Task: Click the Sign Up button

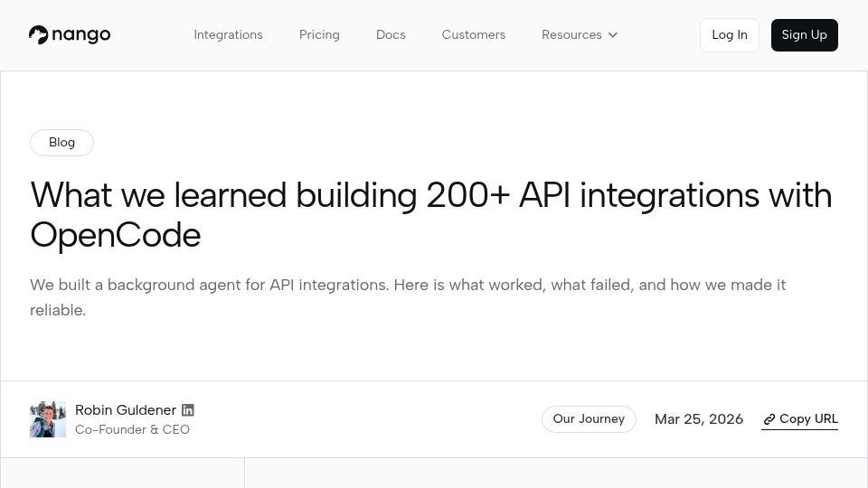Action: point(805,35)
